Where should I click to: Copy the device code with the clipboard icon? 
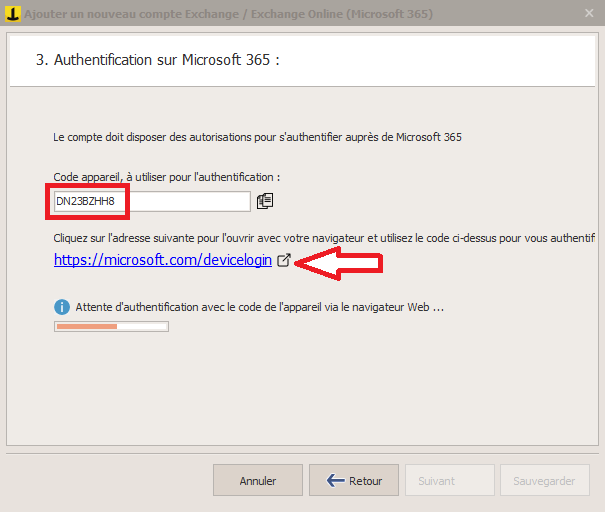coord(265,201)
